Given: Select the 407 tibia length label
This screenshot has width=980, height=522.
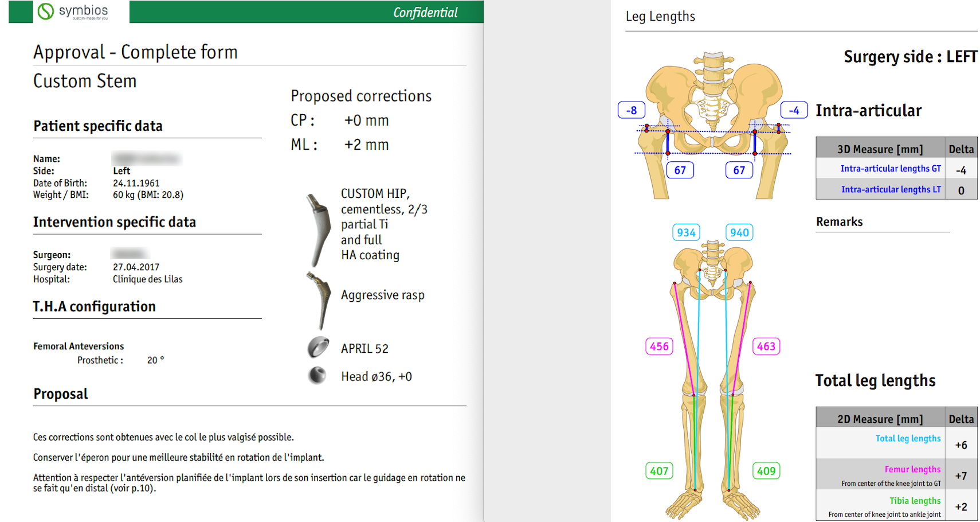Looking at the screenshot, I should point(659,471).
